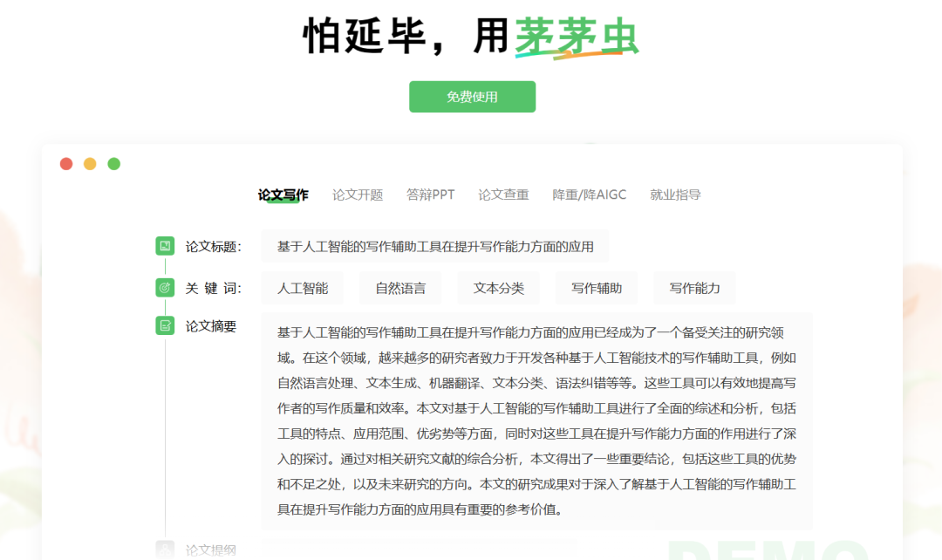The width and height of the screenshot is (942, 560).
Task: Click the 论文摘要 edit icon
Action: coord(165,325)
